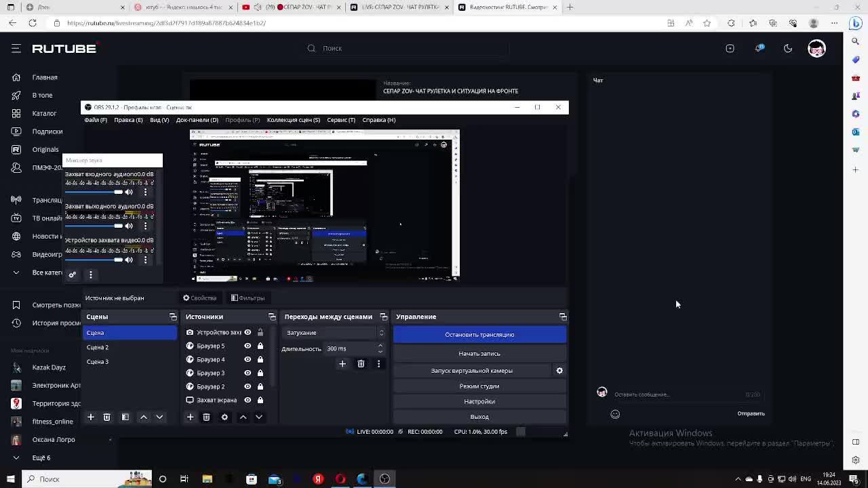Viewport: 868px width, 488px height.
Task: Open advanced audio properties gear in the mixer
Action: click(x=72, y=274)
